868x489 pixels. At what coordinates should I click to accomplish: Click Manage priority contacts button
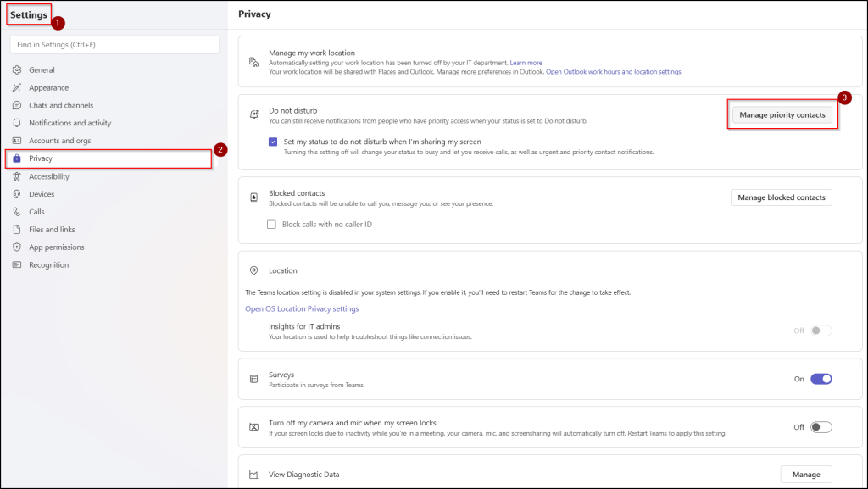pyautogui.click(x=782, y=115)
